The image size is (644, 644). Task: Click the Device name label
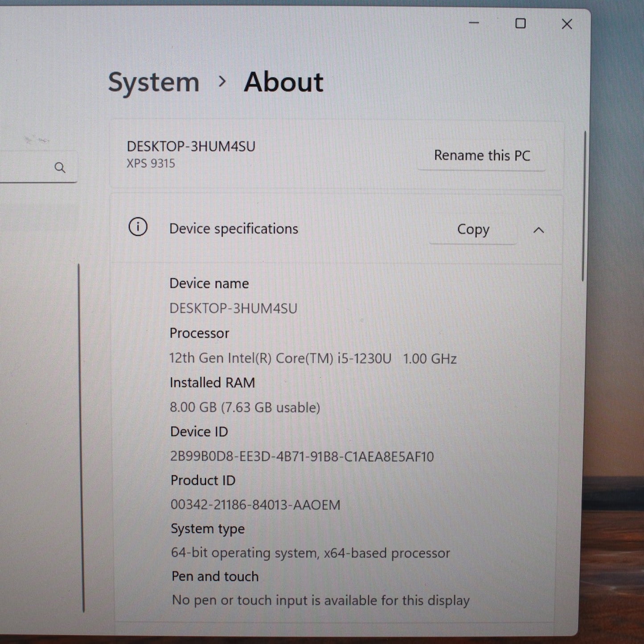pos(209,283)
